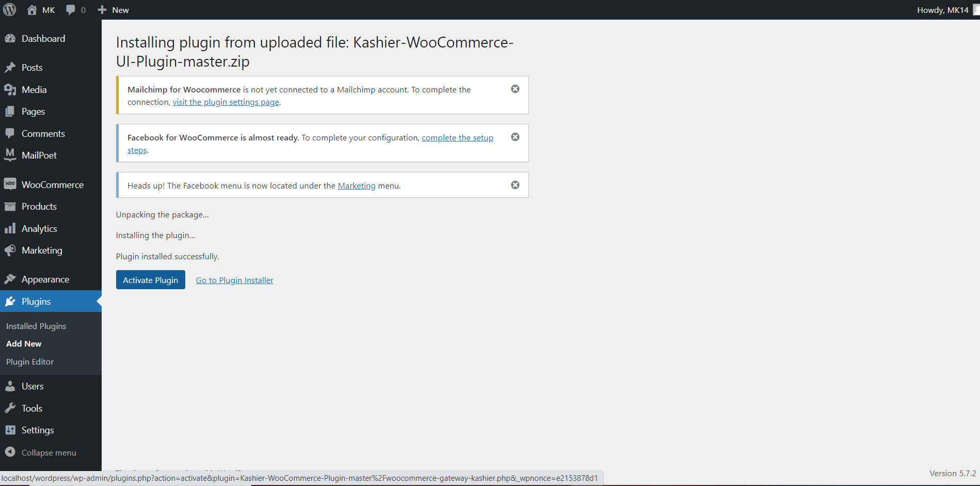Click the Settings sliders icon

(10, 430)
